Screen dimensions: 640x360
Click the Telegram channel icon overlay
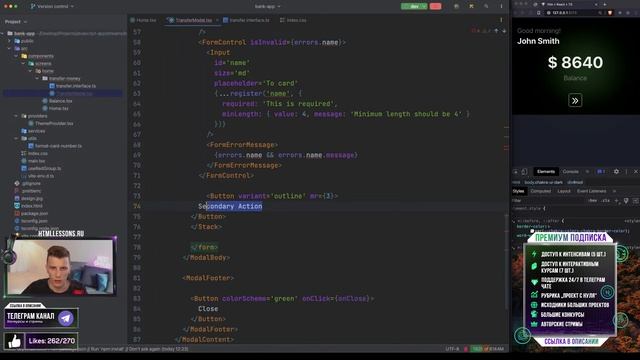(66, 318)
